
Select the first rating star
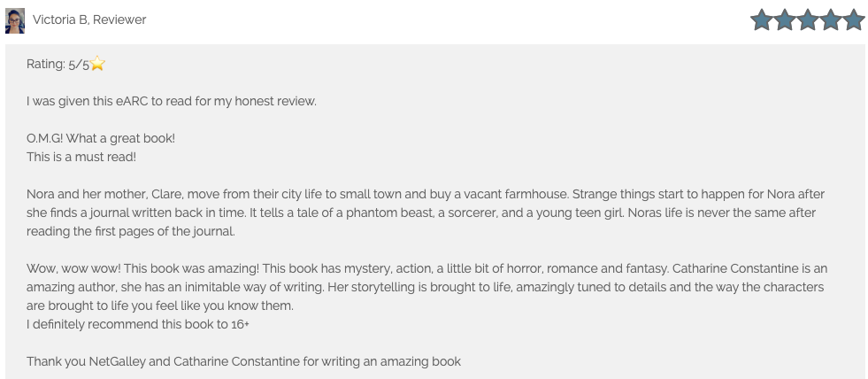pos(762,19)
